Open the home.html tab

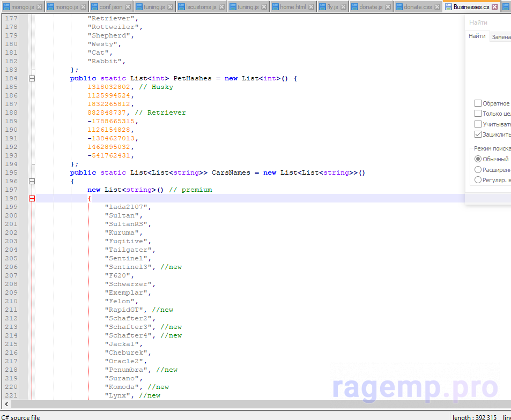[x=293, y=7]
